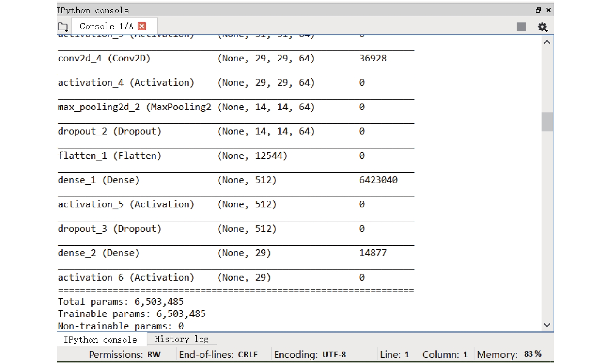Click the Permissions: RW status entry
This screenshot has width=611, height=364.
click(125, 354)
